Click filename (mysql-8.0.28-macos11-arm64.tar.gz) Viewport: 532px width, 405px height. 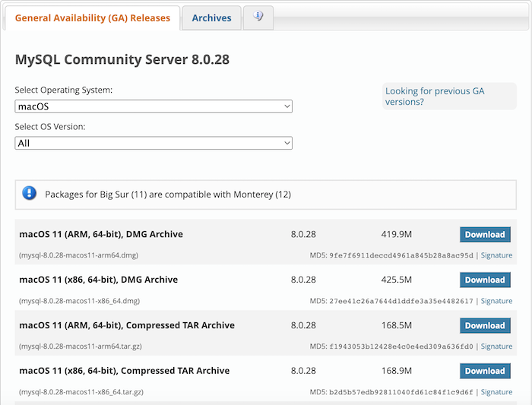point(81,346)
